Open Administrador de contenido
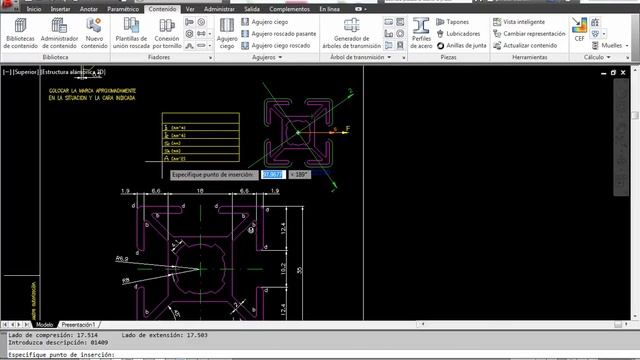Image resolution: width=640 pixels, height=360 pixels. [x=59, y=33]
